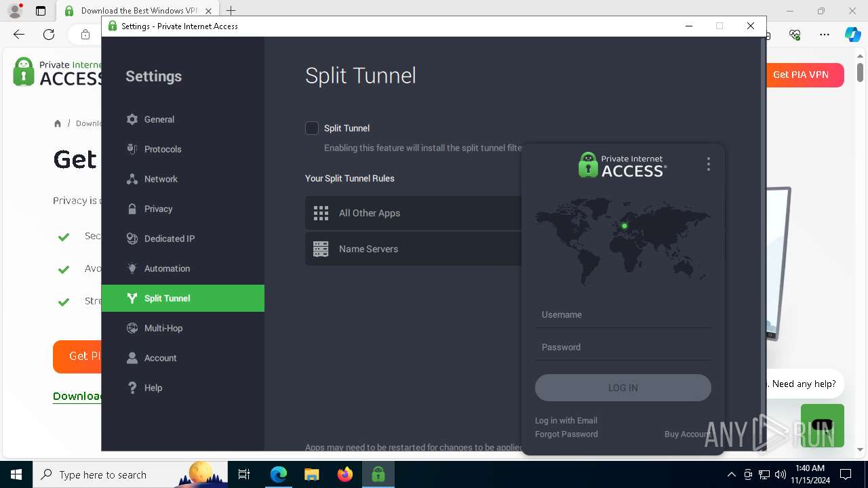Open a new Edge tab

(231, 11)
